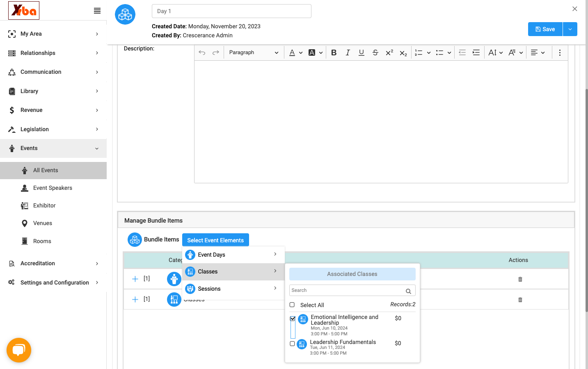This screenshot has height=369, width=588.
Task: Click the redo icon in editor toolbar
Action: [x=216, y=52]
